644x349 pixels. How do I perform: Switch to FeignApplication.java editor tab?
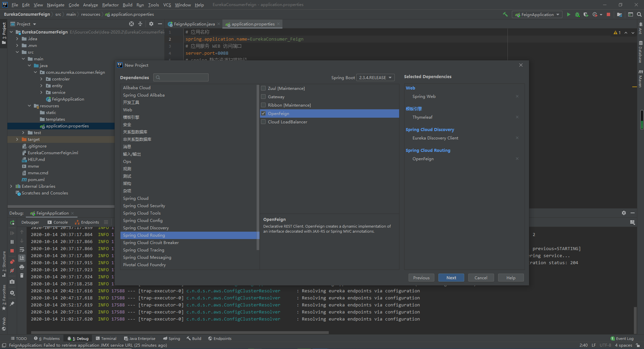click(x=194, y=24)
